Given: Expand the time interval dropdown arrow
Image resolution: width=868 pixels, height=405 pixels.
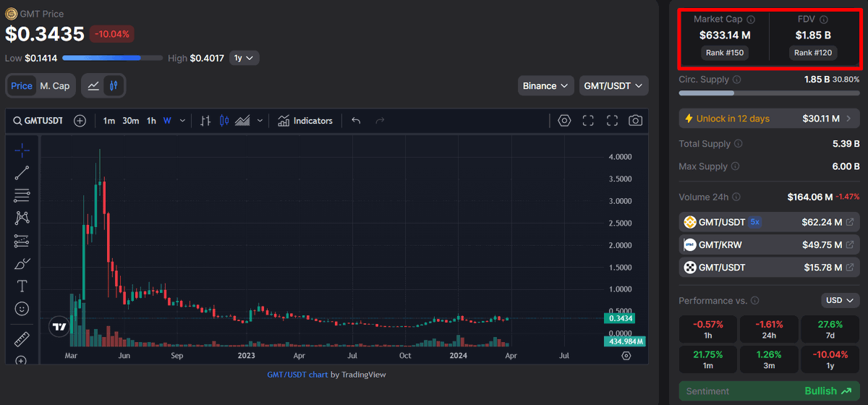Looking at the screenshot, I should coord(182,121).
